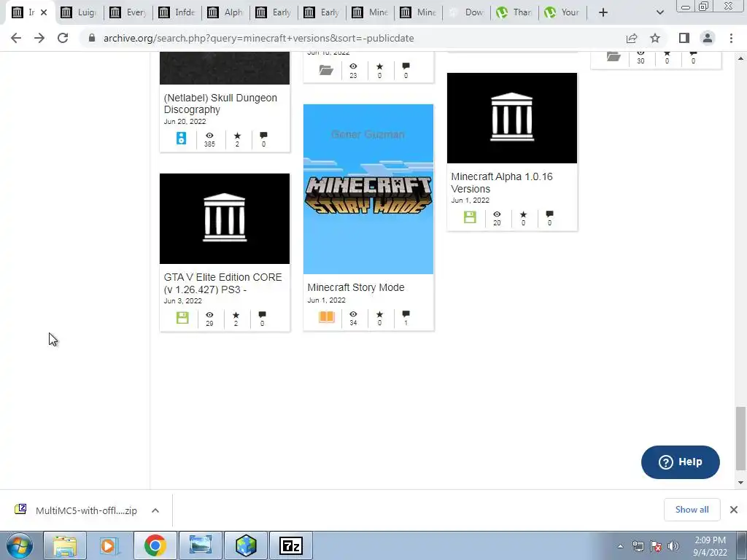
Task: Click the page vertical scrollbar thumb
Action: pyautogui.click(x=740, y=438)
